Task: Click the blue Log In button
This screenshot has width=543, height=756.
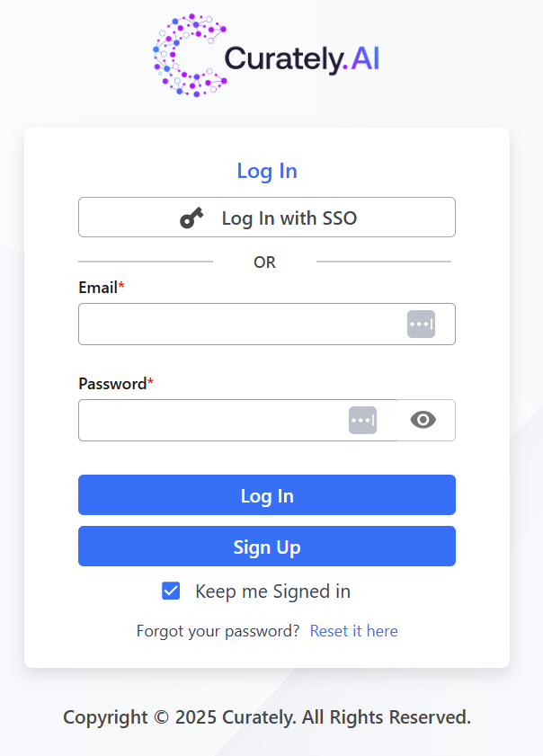Action: tap(267, 495)
